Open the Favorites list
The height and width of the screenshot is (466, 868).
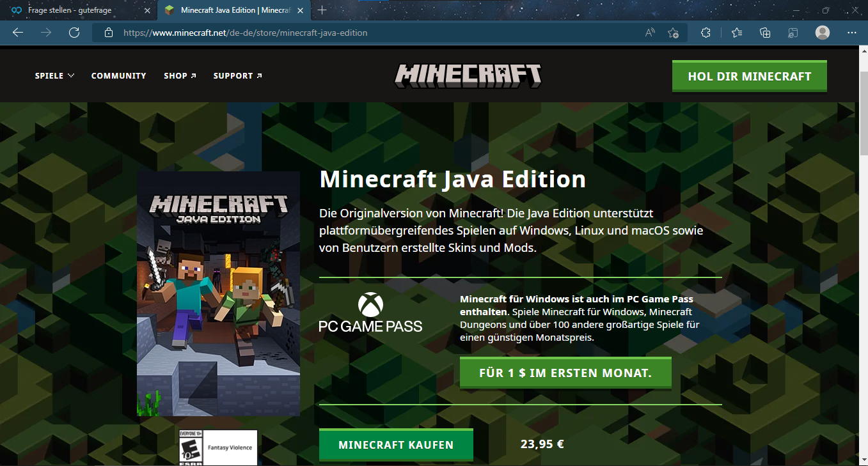click(x=737, y=33)
